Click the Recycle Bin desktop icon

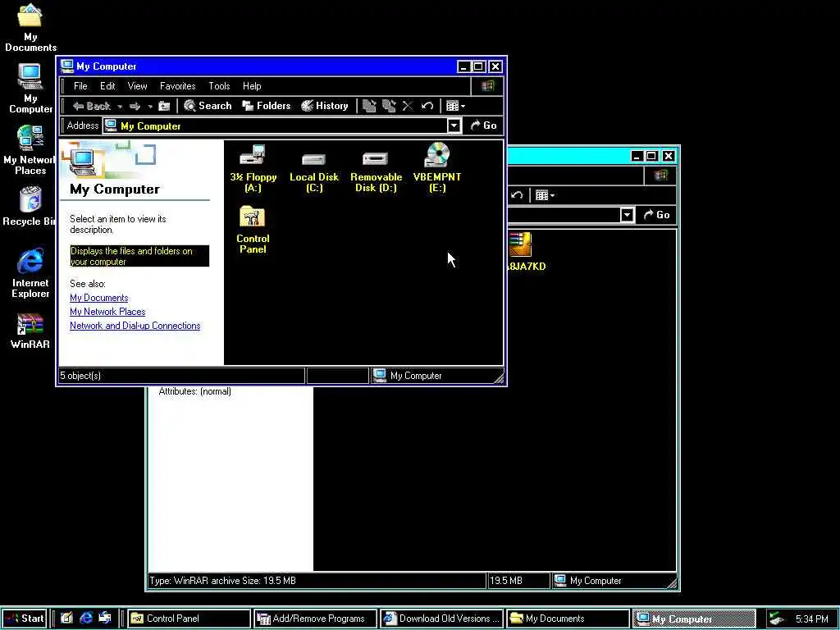(30, 206)
